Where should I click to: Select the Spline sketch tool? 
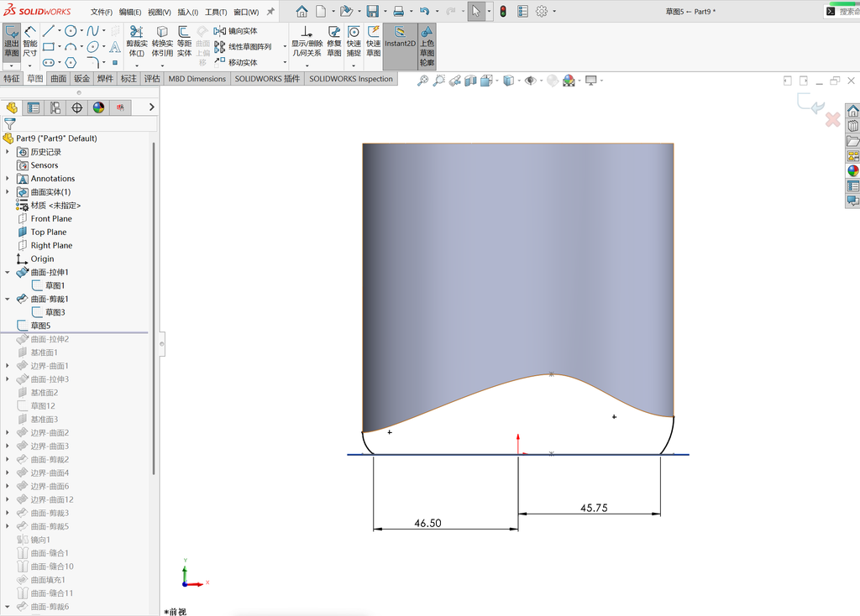92,31
